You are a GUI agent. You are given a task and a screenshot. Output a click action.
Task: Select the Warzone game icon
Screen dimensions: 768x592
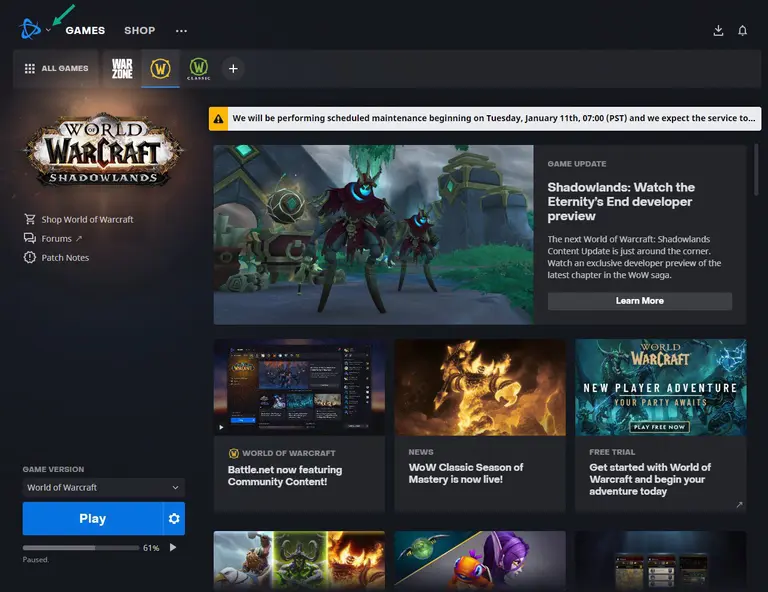coord(122,69)
